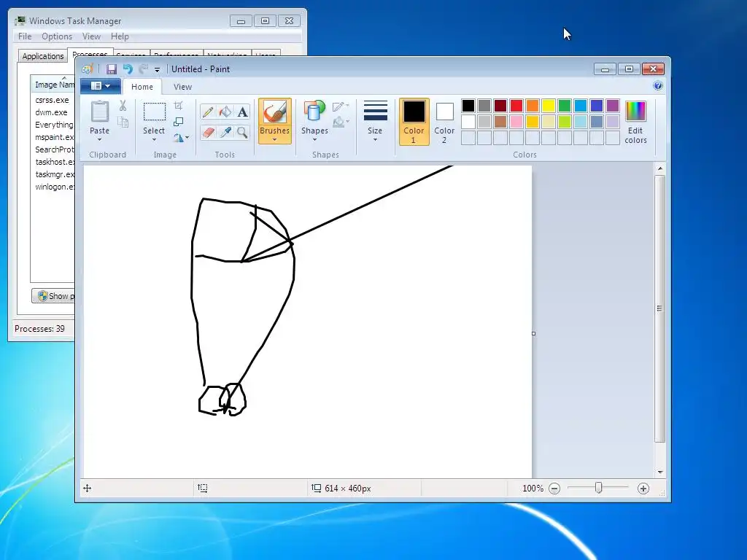Select csrss.exe process row

53,100
